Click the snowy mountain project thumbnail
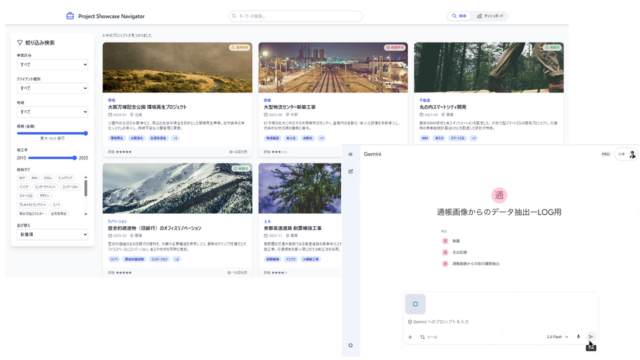Image resolution: width=640 pixels, height=360 pixels. point(177,189)
